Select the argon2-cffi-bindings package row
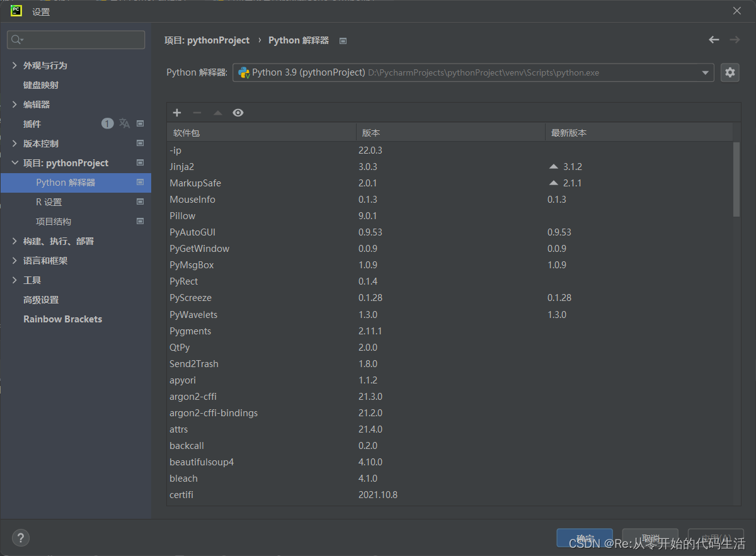The image size is (756, 556). 450,413
